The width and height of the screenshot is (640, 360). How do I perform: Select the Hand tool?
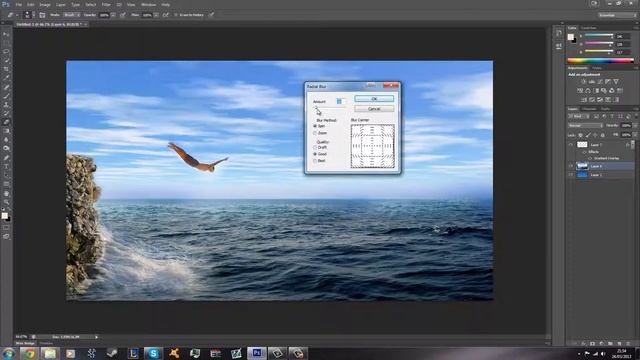6,193
